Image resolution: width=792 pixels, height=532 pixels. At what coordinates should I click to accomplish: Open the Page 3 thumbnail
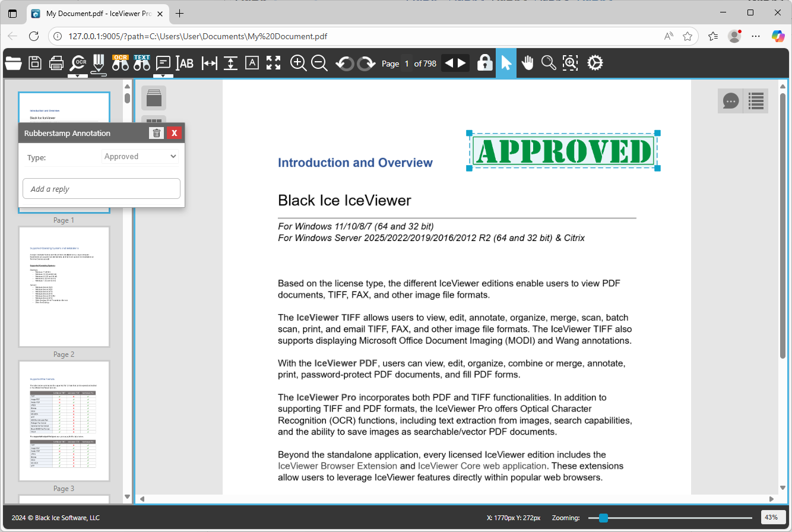(x=64, y=421)
